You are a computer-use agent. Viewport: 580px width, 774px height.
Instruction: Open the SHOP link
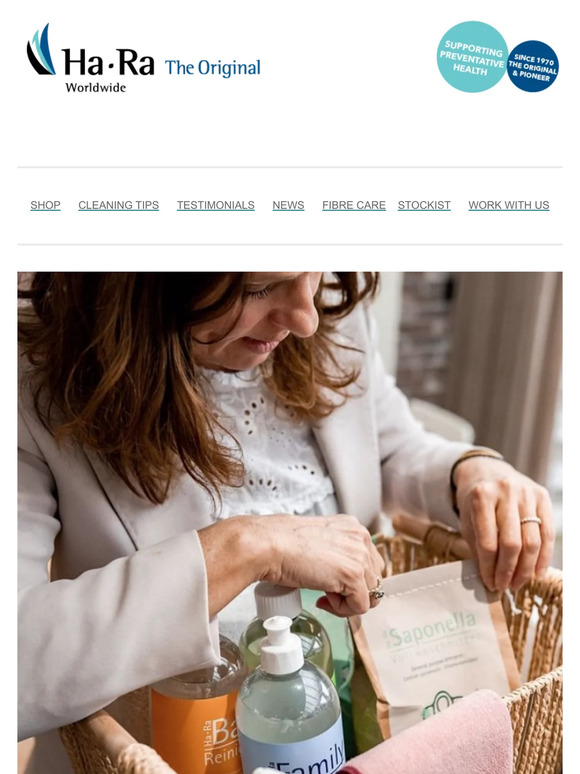tap(45, 205)
